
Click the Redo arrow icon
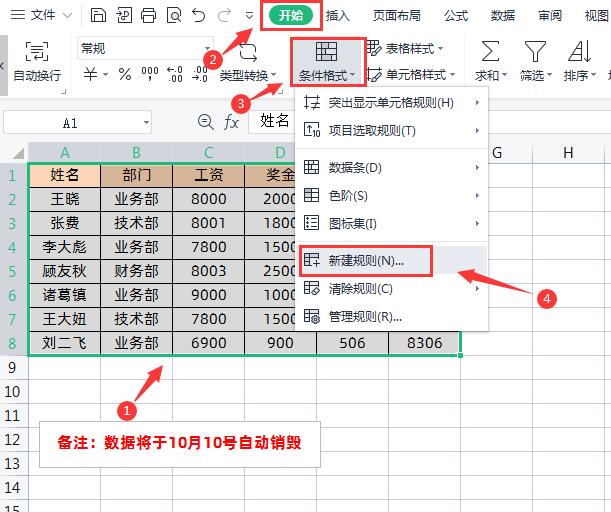(224, 16)
